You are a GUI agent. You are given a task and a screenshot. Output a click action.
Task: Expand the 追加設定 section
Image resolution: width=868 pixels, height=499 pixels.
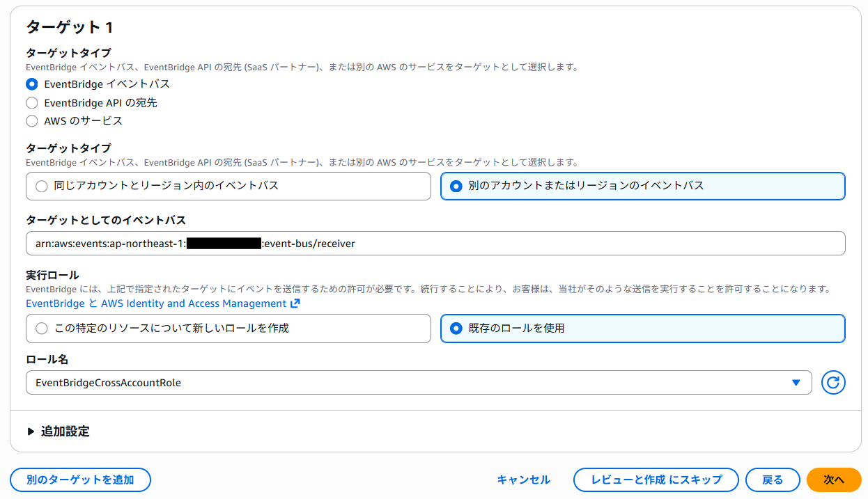click(59, 431)
